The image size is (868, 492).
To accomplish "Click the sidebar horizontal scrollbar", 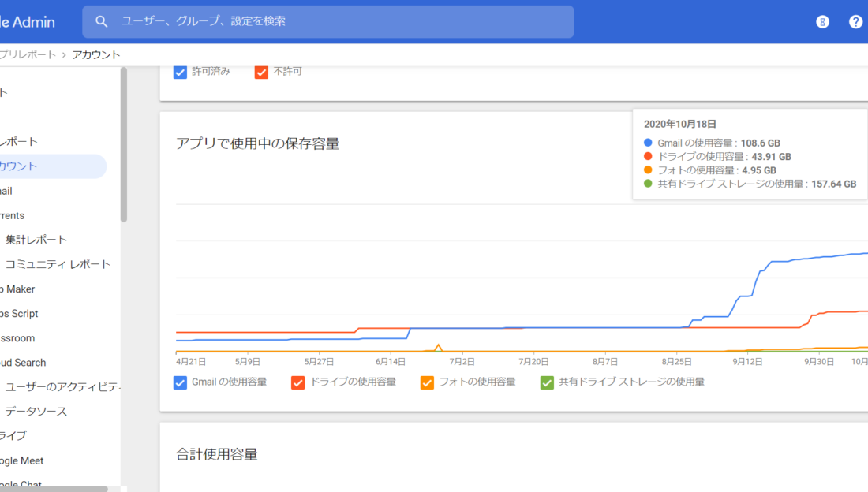I will pos(54,489).
